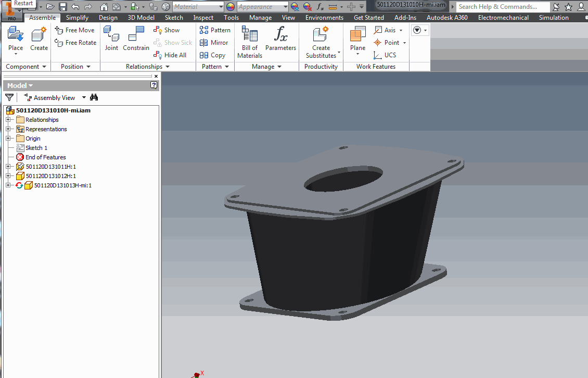The image size is (588, 378).
Task: Toggle the browser filter in Model panel
Action: tap(9, 97)
